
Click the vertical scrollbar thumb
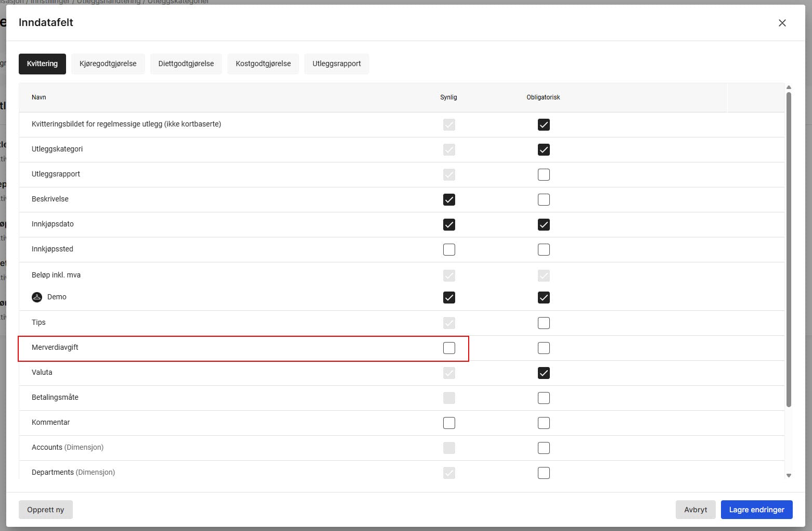coord(789,250)
